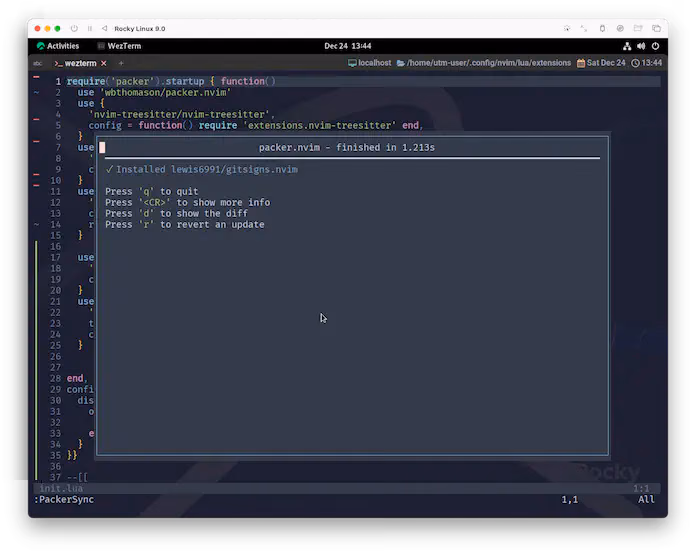Image resolution: width=696 pixels, height=555 pixels.
Task: Click the abc indicator left of tabs
Action: coord(38,63)
